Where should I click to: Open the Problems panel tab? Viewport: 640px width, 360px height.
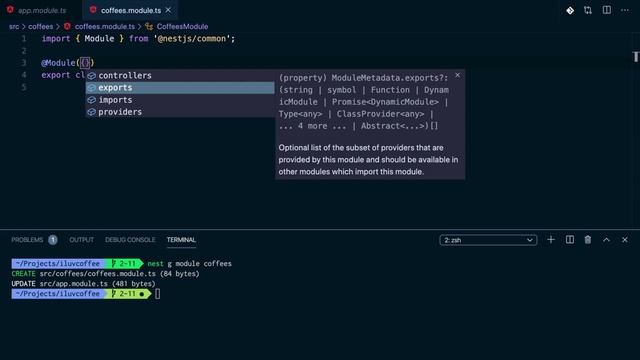27,240
